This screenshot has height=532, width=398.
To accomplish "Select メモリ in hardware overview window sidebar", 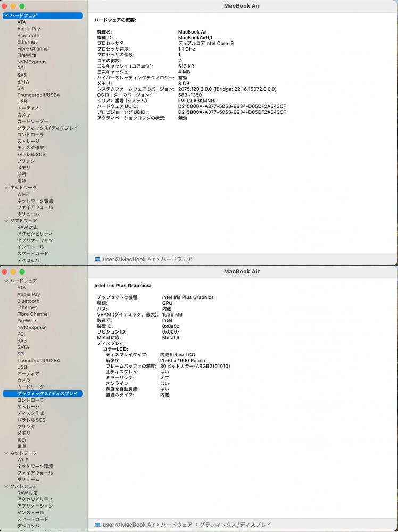I will click(x=24, y=168).
